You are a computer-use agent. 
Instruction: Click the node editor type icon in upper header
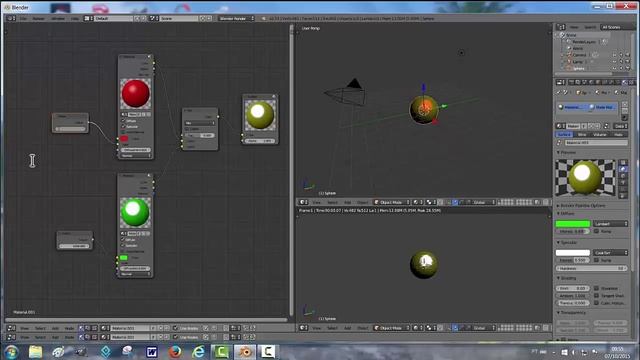tap(11, 328)
